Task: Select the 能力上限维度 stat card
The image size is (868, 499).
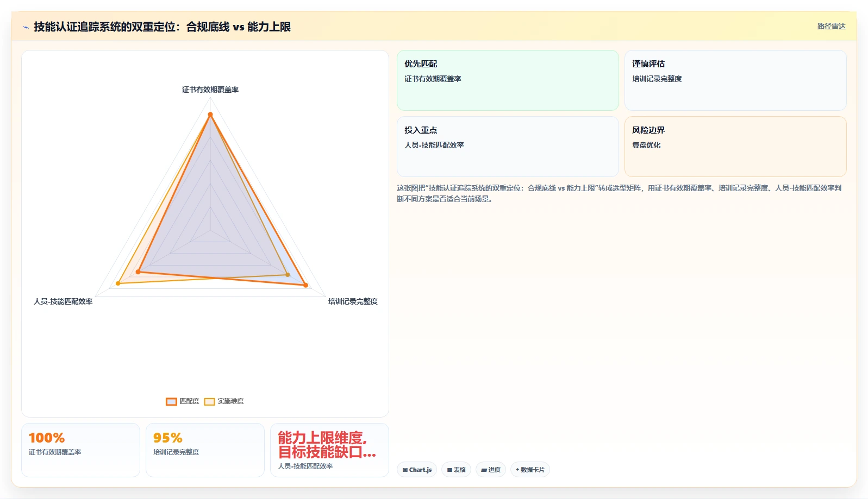Action: 329,450
